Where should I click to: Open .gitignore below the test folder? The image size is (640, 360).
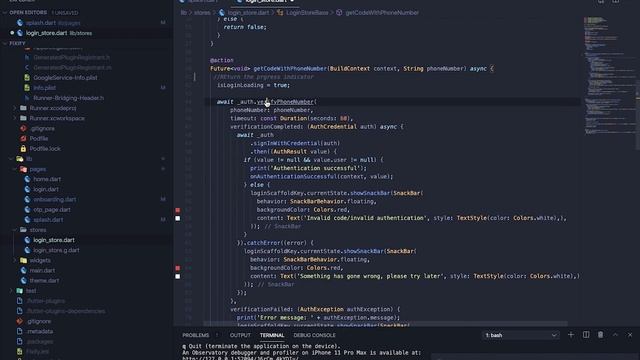point(39,321)
